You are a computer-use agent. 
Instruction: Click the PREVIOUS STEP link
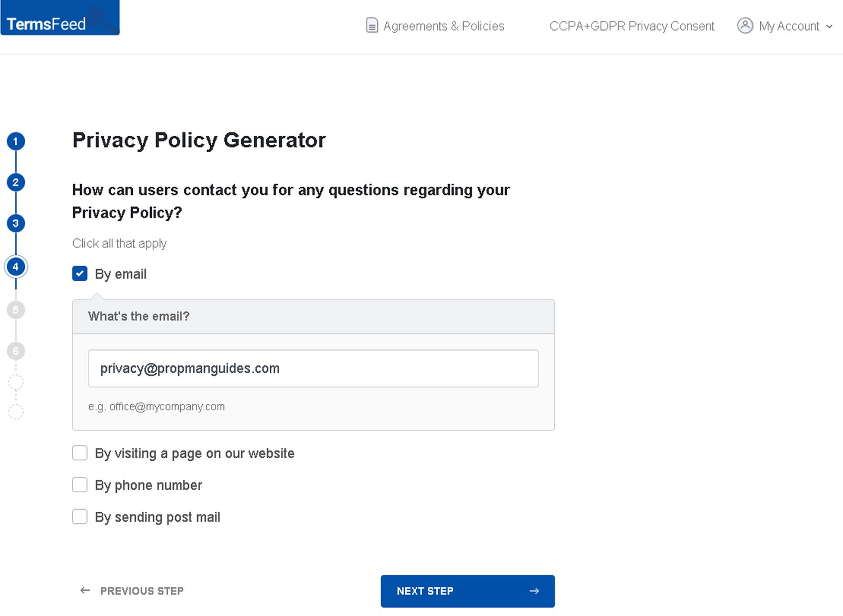pyautogui.click(x=132, y=591)
